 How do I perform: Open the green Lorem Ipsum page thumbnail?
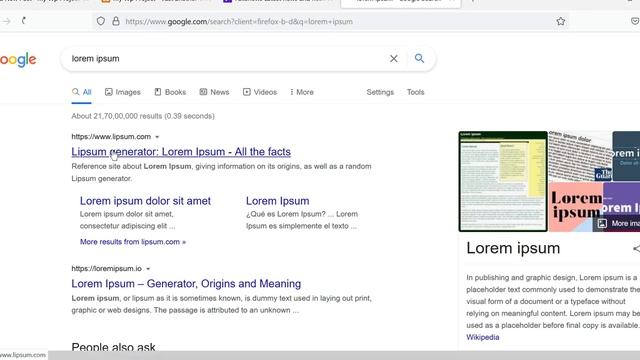(x=503, y=181)
